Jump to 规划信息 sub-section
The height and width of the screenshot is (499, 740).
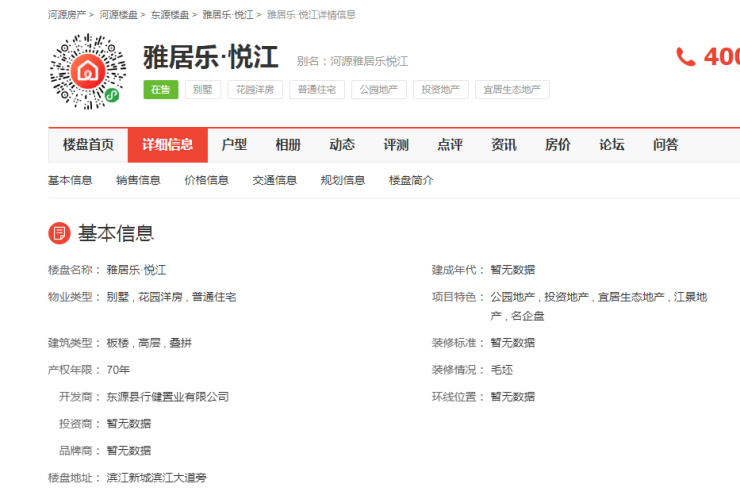[342, 180]
